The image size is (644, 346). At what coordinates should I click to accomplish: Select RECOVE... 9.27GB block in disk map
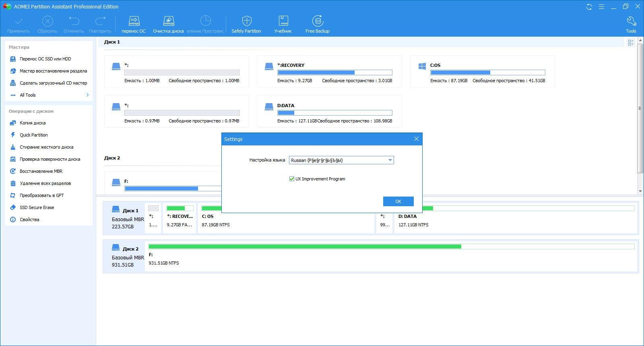point(180,218)
